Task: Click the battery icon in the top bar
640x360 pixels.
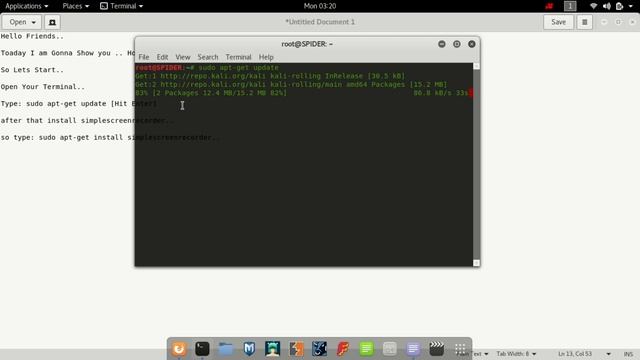Action: [619, 6]
